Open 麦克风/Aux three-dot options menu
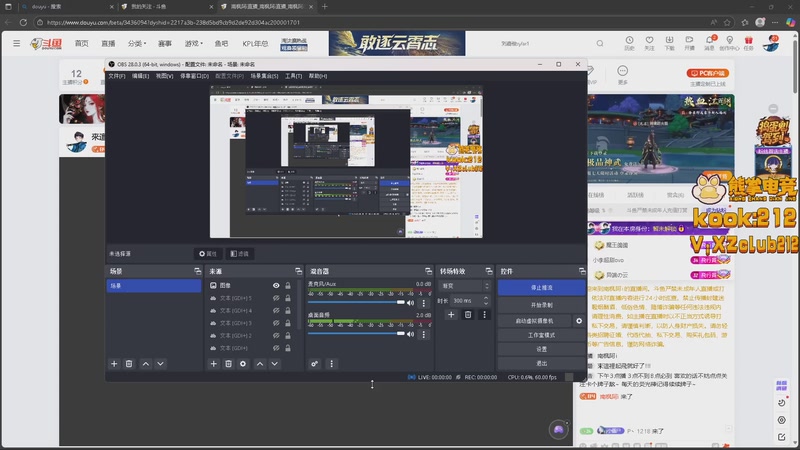 point(423,303)
